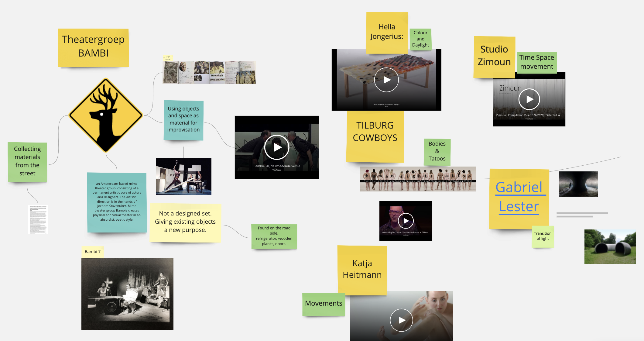This screenshot has width=644, height=341.
Task: Click the Collecting materials from the street note
Action: tap(27, 161)
